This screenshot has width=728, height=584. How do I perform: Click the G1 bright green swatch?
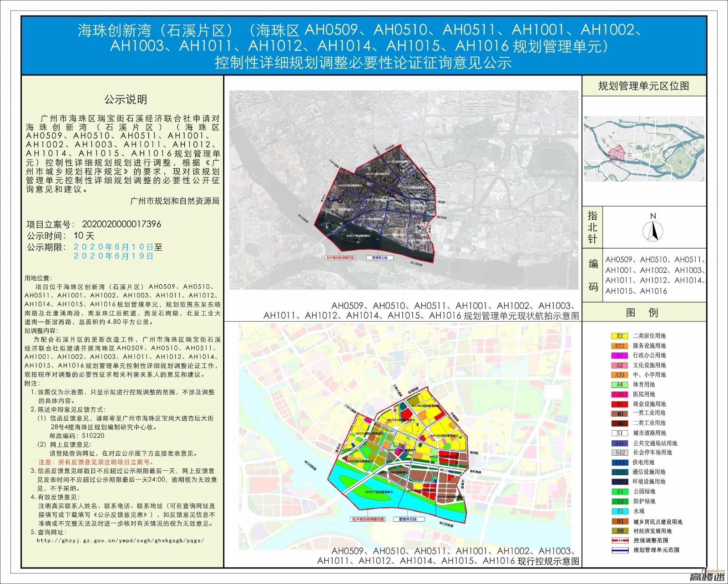pos(619,492)
